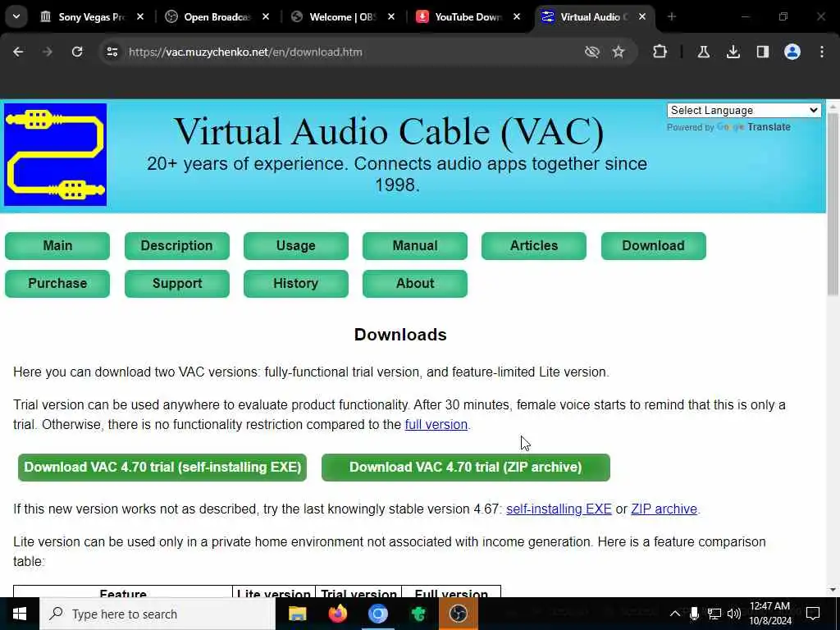
Task: Close the YouTube Downloader tab
Action: click(517, 17)
